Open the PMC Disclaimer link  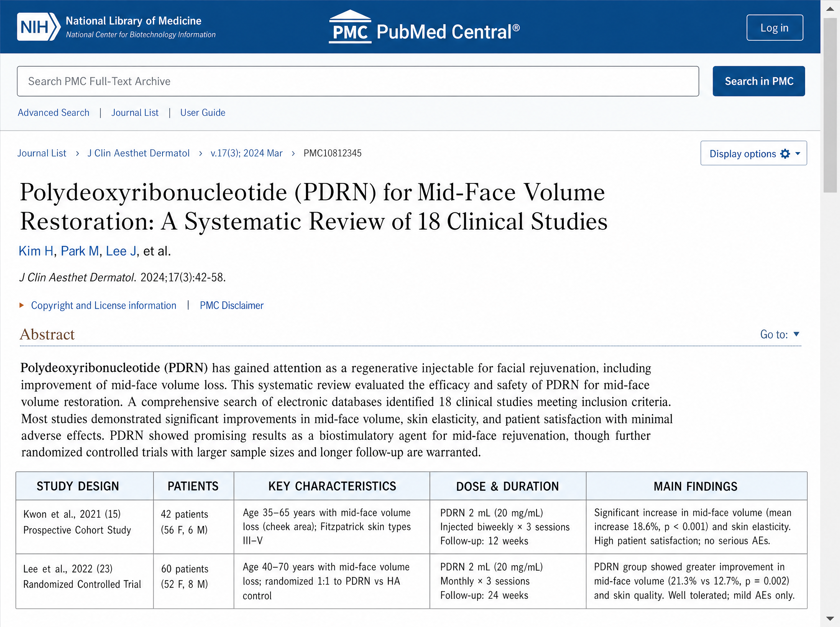click(x=232, y=306)
